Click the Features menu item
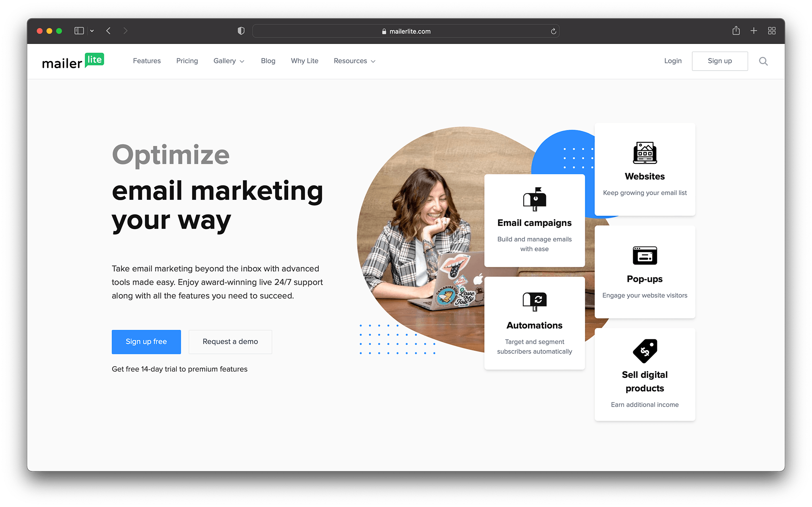Image resolution: width=812 pixels, height=507 pixels. tap(147, 61)
